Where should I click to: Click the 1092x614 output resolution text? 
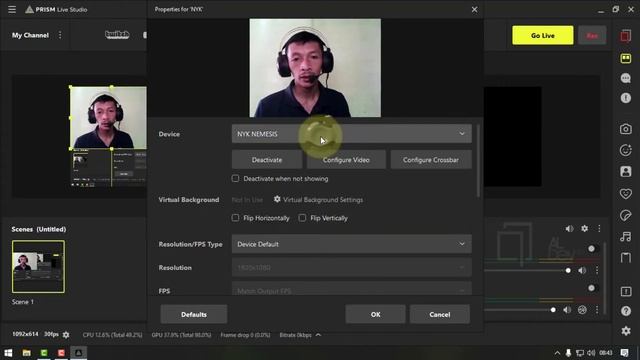point(25,334)
